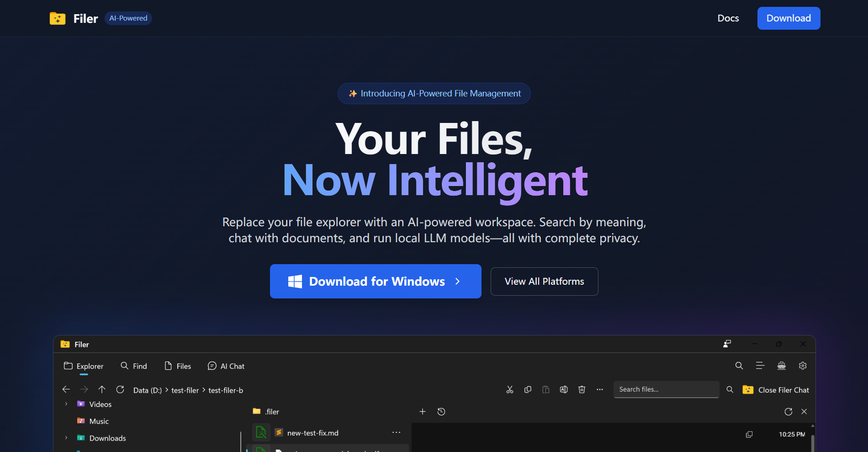Image resolution: width=868 pixels, height=452 pixels.
Task: Select the Cut tool in the file toolbar
Action: [x=509, y=389]
